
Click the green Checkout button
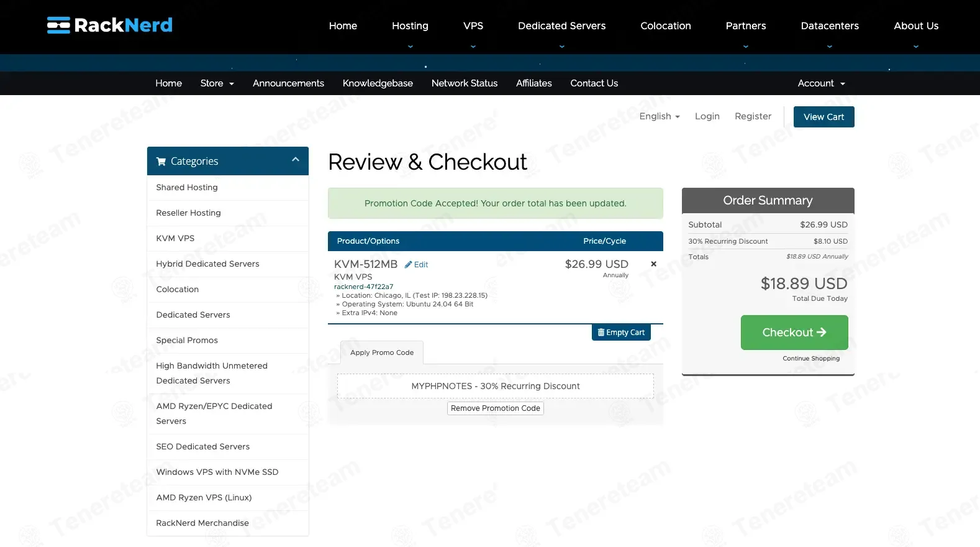794,333
